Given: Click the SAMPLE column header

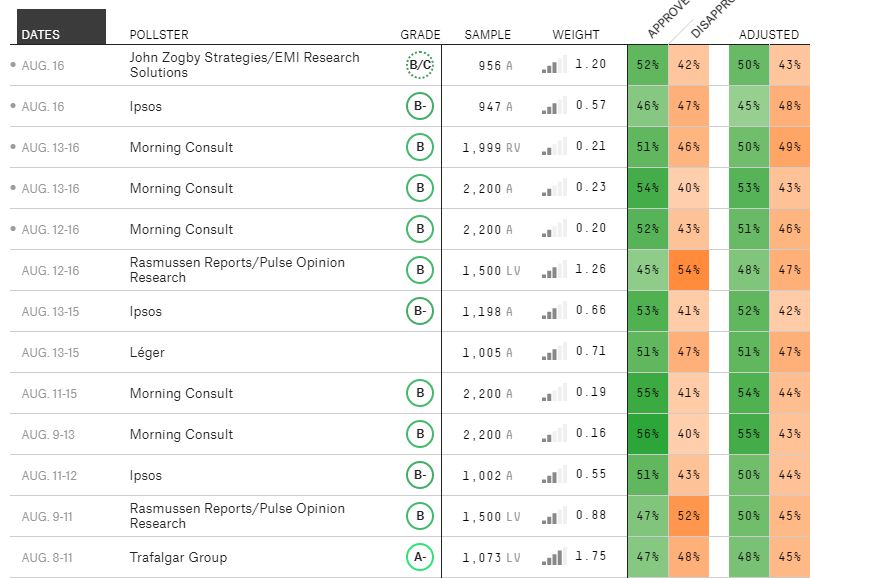Looking at the screenshot, I should coord(488,34).
